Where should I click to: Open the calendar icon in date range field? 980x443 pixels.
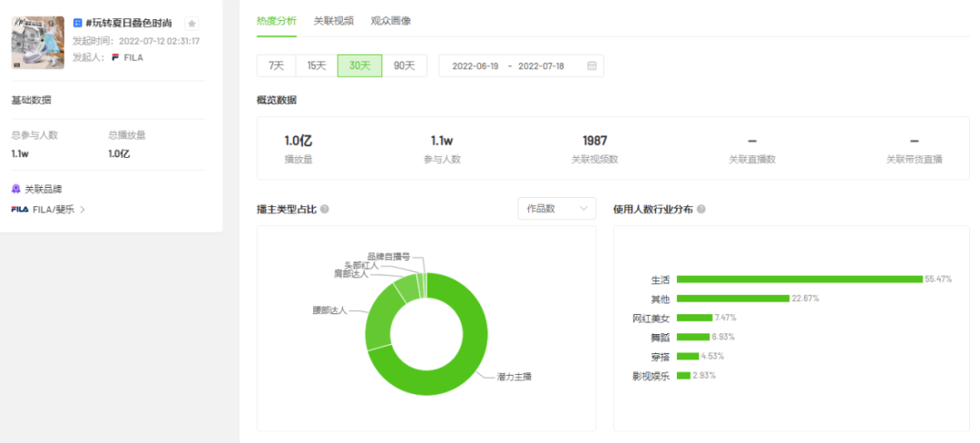click(x=592, y=66)
